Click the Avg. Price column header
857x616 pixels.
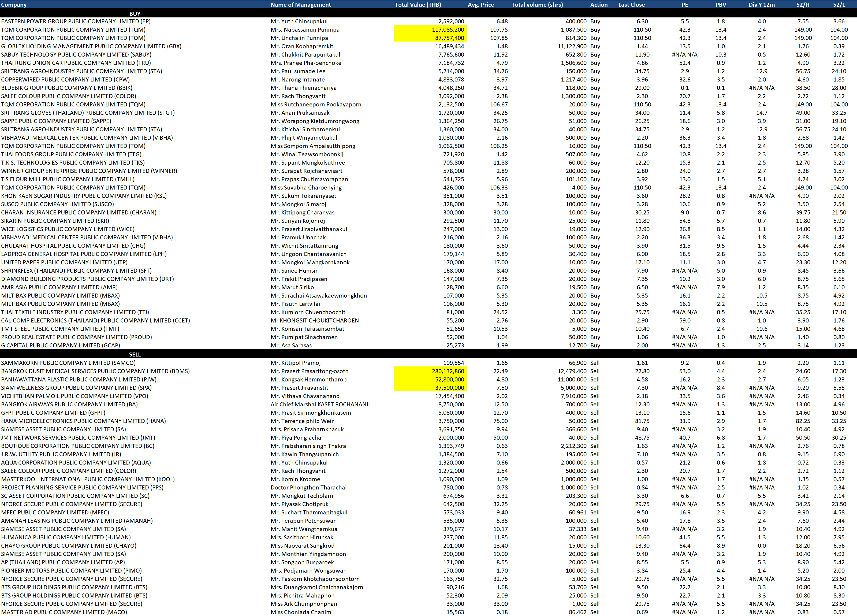pos(481,5)
